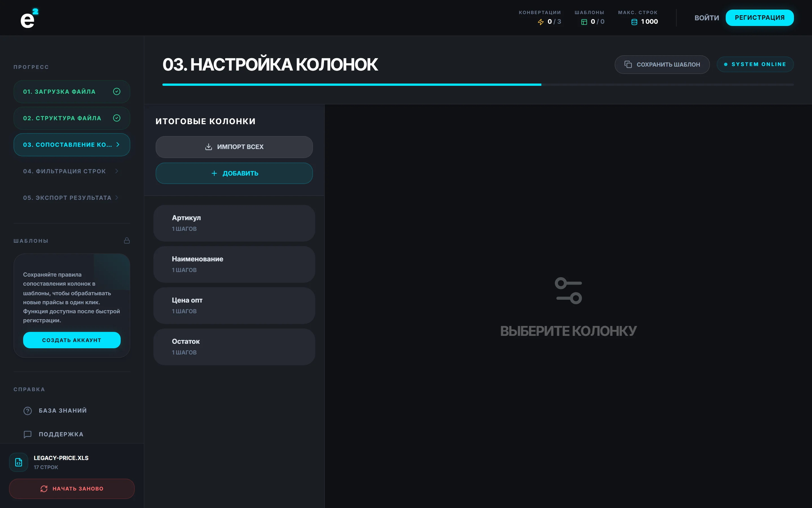Go to step 02. Структура файла

pos(72,118)
